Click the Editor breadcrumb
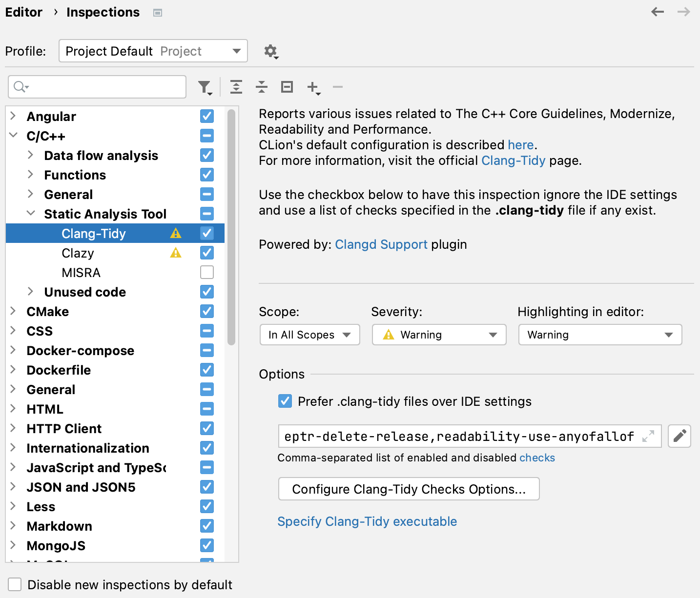The width and height of the screenshot is (700, 598). click(x=24, y=12)
